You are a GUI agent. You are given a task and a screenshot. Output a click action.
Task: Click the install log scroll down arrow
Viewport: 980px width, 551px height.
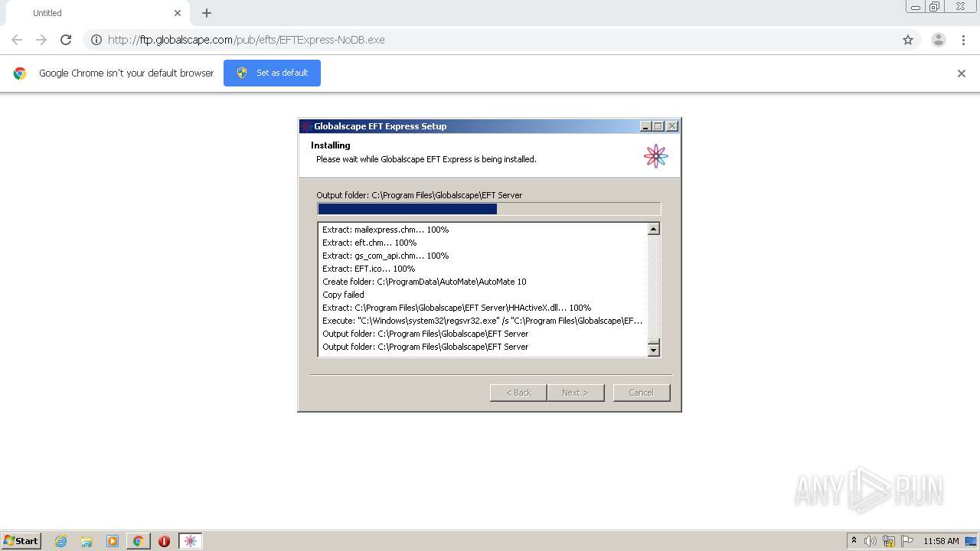654,350
